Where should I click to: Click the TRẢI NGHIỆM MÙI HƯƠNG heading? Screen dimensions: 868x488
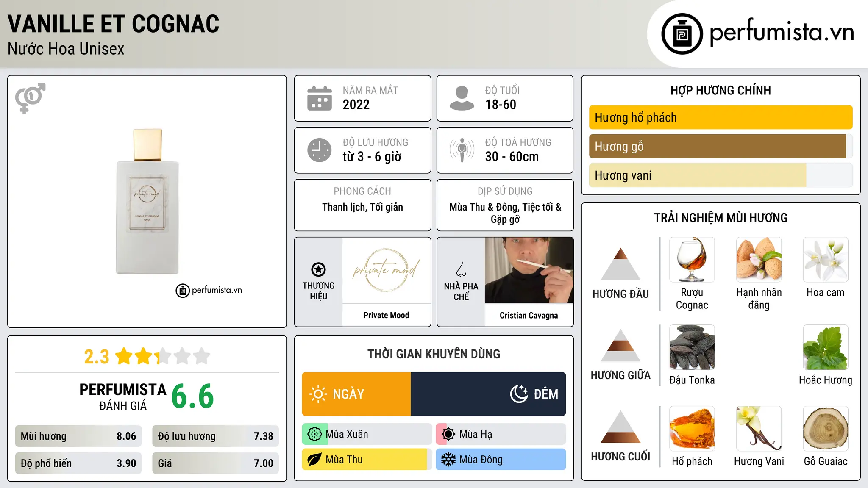coord(721,218)
